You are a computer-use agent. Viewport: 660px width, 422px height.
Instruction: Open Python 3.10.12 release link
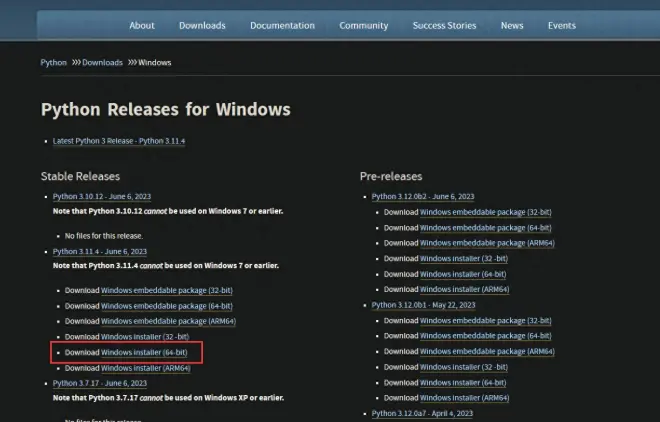(x=102, y=196)
